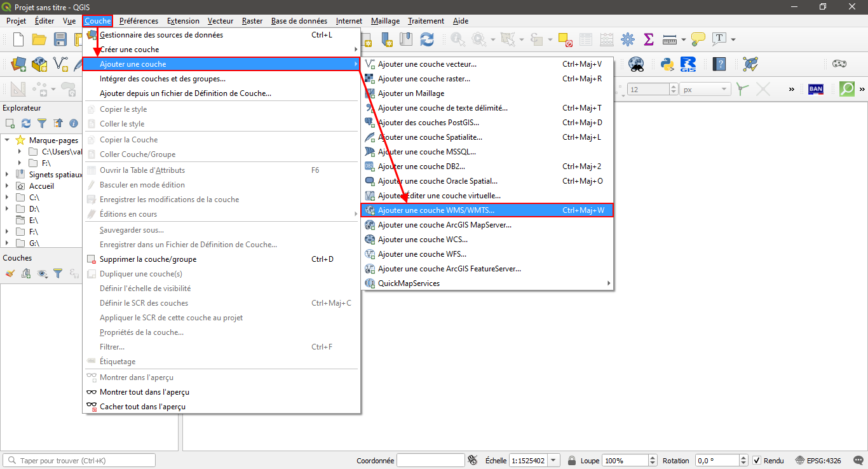The width and height of the screenshot is (868, 469).
Task: Click the new GeoPackage layer toolbar icon
Action: click(39, 64)
